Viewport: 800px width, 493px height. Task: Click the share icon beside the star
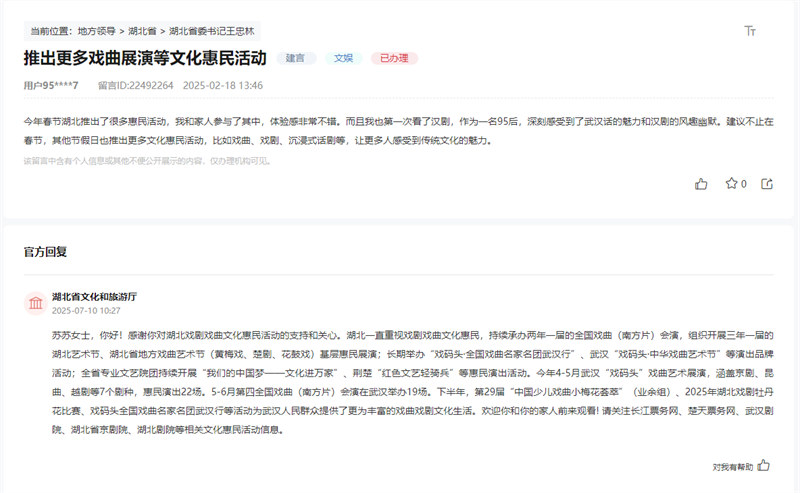pyautogui.click(x=767, y=183)
